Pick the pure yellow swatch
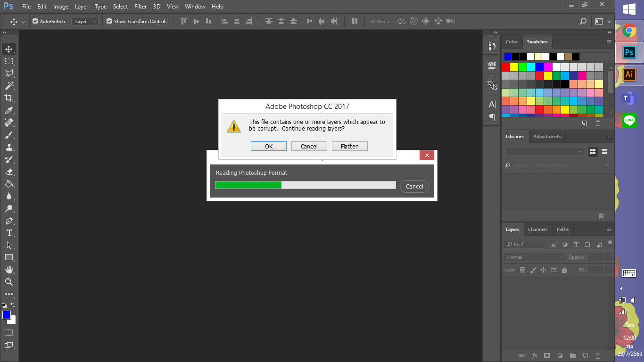 click(514, 67)
